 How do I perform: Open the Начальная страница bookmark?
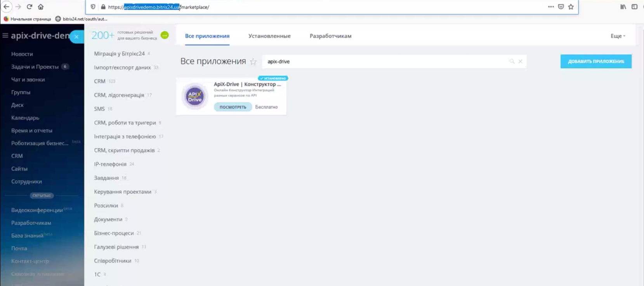[x=27, y=19]
